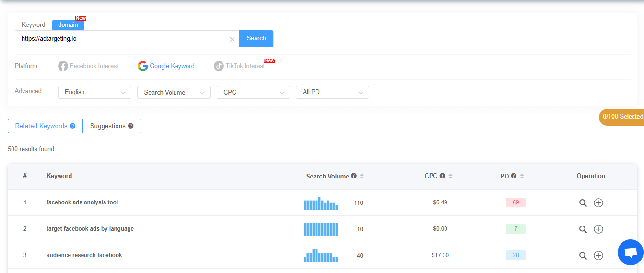Click the Suggestions help icon
The image size is (644, 273).
tap(130, 126)
